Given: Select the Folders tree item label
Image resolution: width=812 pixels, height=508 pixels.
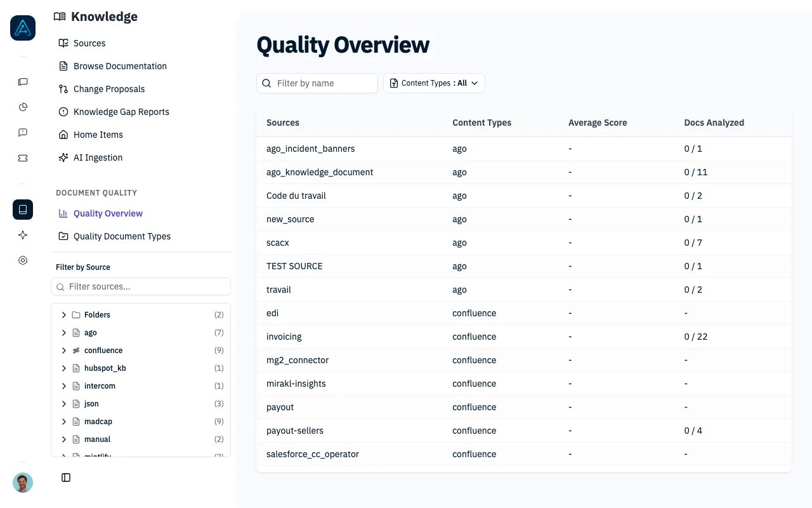Looking at the screenshot, I should pos(97,315).
